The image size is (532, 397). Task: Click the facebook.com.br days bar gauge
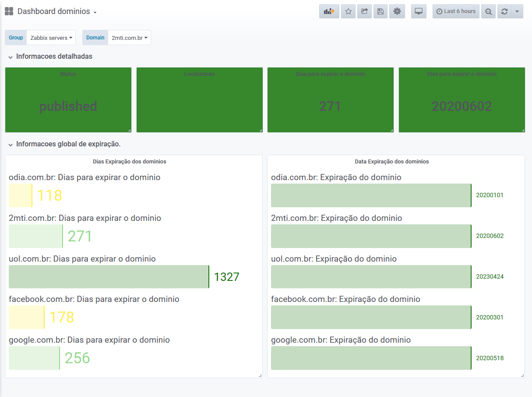click(27, 317)
